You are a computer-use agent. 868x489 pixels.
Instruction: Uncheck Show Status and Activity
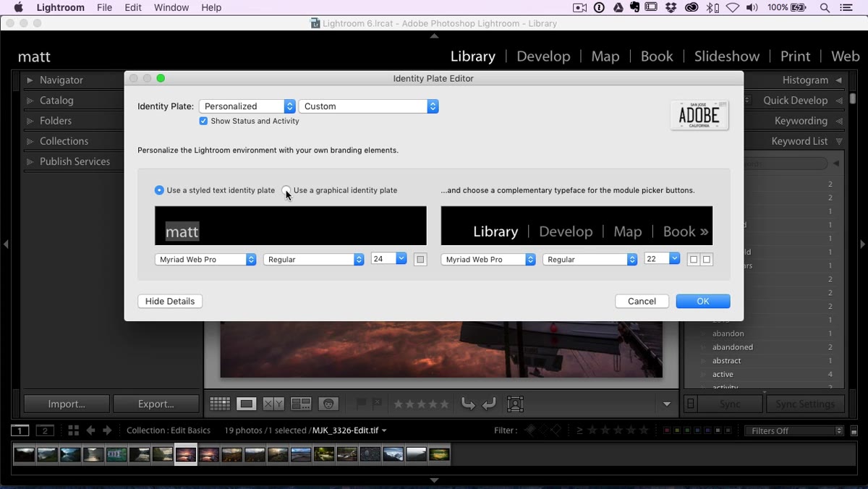pyautogui.click(x=203, y=121)
